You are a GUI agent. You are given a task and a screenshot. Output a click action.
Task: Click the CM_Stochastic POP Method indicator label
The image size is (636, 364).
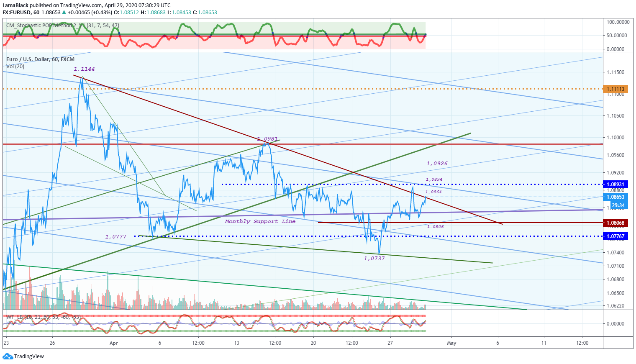coord(63,26)
